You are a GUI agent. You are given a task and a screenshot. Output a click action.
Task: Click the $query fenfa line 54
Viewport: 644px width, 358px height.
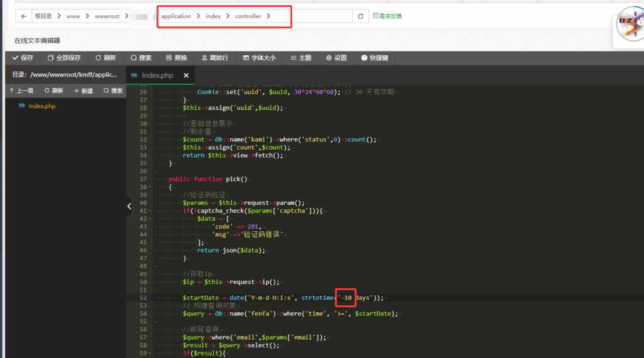pos(291,313)
